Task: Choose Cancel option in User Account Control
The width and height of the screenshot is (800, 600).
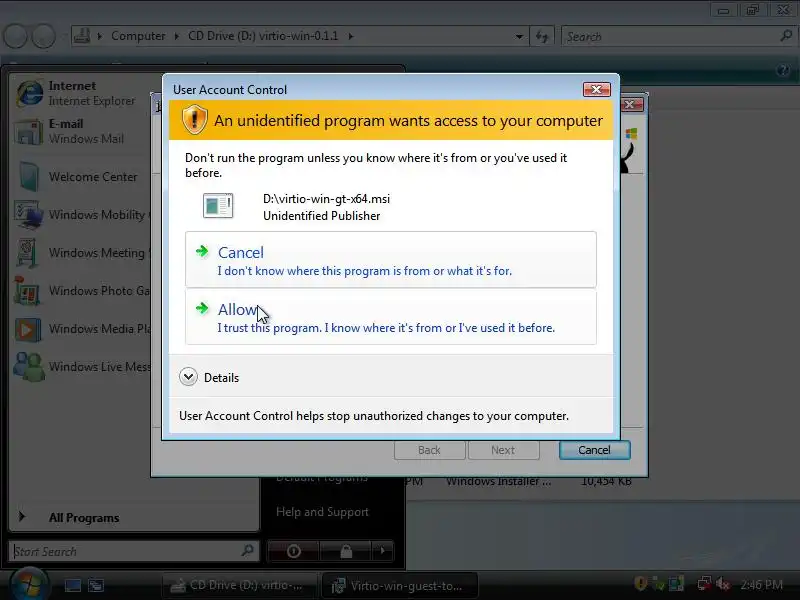Action: (391, 260)
